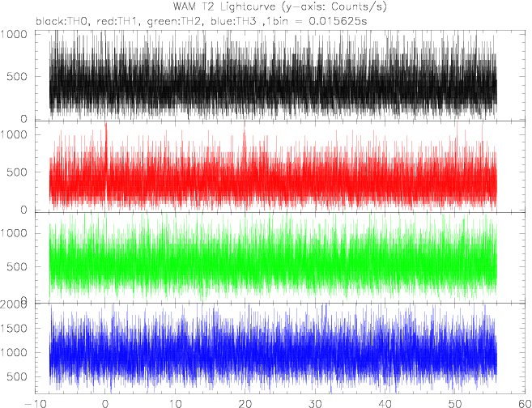Click the 60 label on the time axis

pyautogui.click(x=524, y=404)
